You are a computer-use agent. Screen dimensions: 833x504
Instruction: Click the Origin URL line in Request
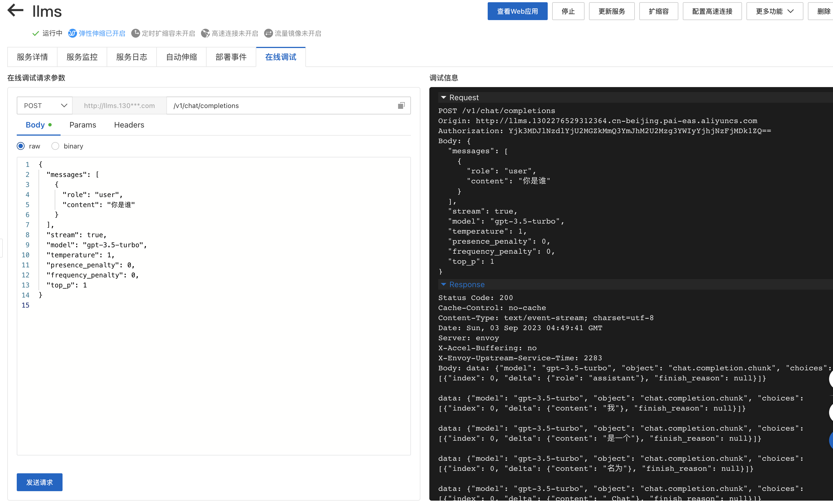tap(597, 121)
